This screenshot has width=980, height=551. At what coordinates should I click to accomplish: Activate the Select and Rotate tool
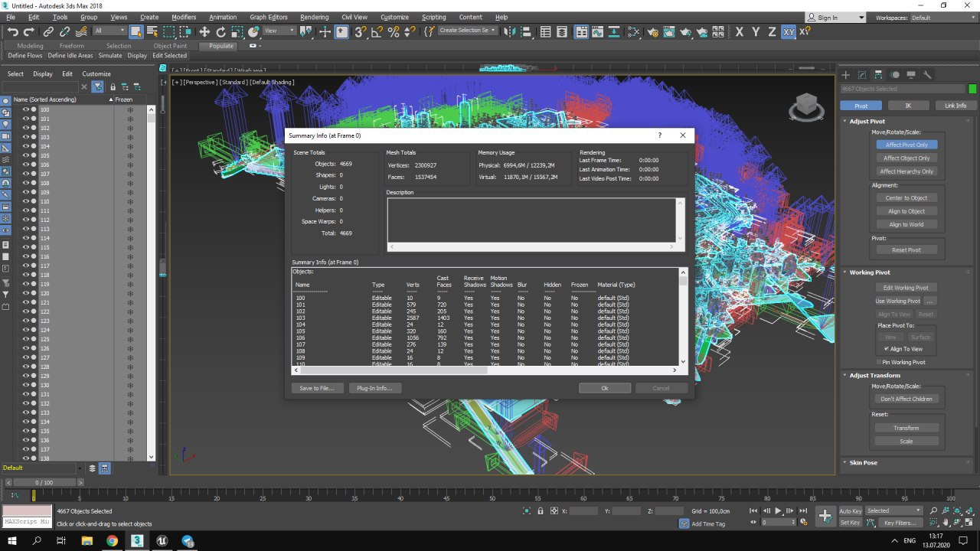[x=221, y=31]
